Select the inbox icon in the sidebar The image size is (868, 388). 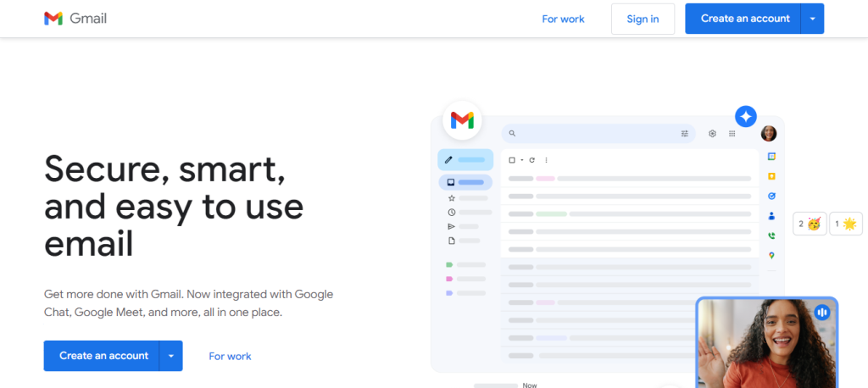pos(451,182)
